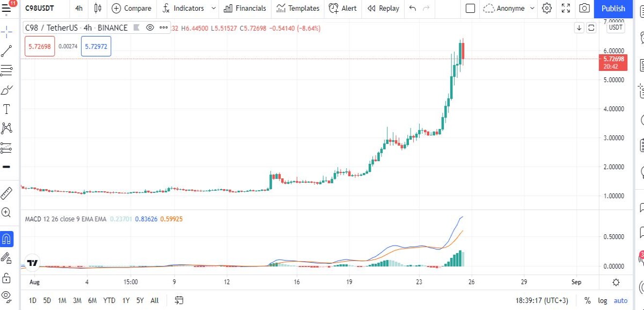Open the Anonyme layout dropdown
The width and height of the screenshot is (644, 310).
(x=509, y=8)
